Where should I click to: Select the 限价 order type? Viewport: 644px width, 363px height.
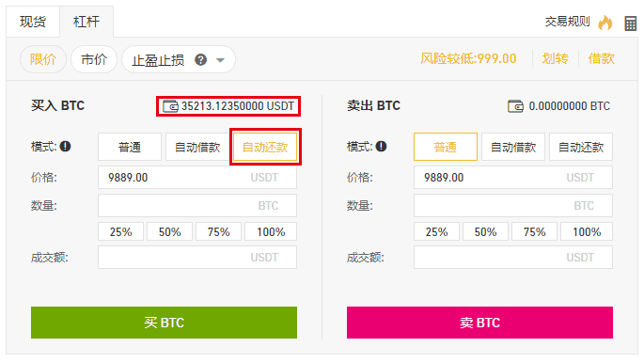pos(43,59)
